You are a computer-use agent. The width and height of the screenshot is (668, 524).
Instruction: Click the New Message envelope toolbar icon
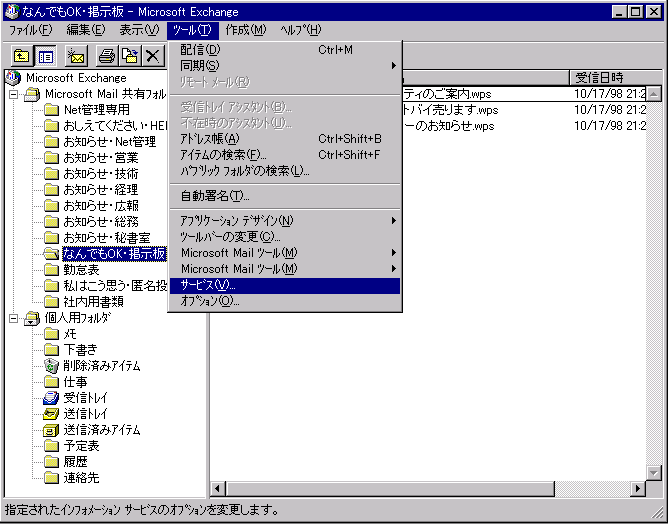tap(77, 56)
